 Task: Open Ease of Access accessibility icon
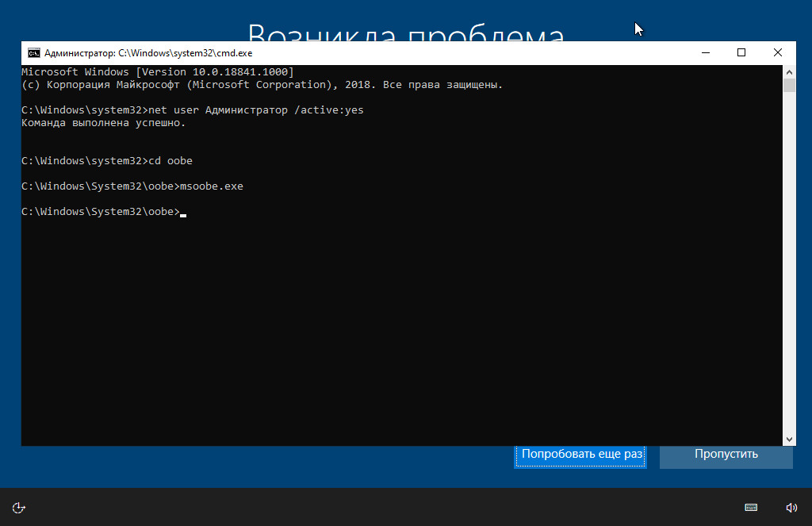click(x=19, y=507)
